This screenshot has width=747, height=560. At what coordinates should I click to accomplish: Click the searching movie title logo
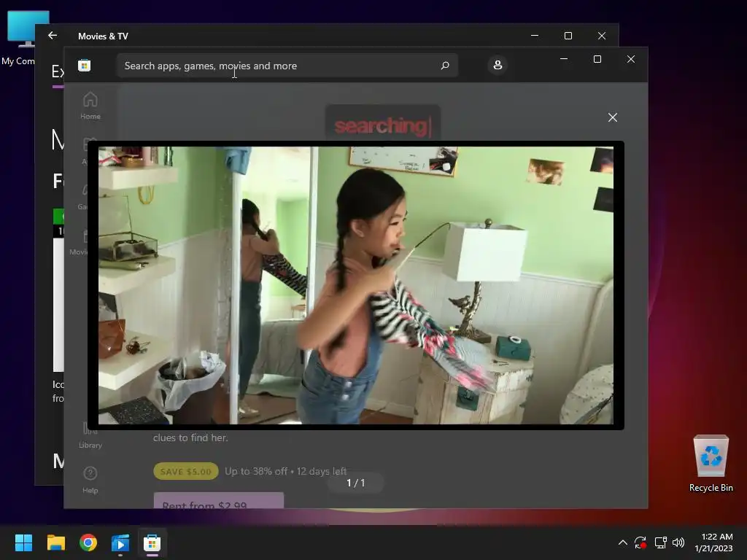(382, 125)
